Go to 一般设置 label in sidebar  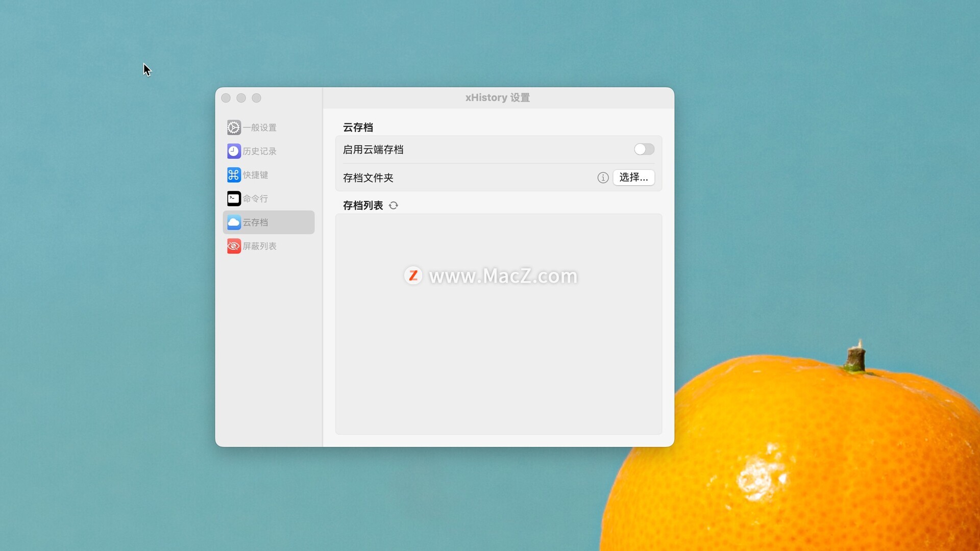tap(259, 128)
